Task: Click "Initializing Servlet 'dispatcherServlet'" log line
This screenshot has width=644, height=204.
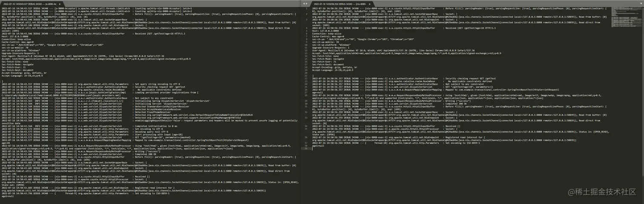Action: (x=95, y=104)
